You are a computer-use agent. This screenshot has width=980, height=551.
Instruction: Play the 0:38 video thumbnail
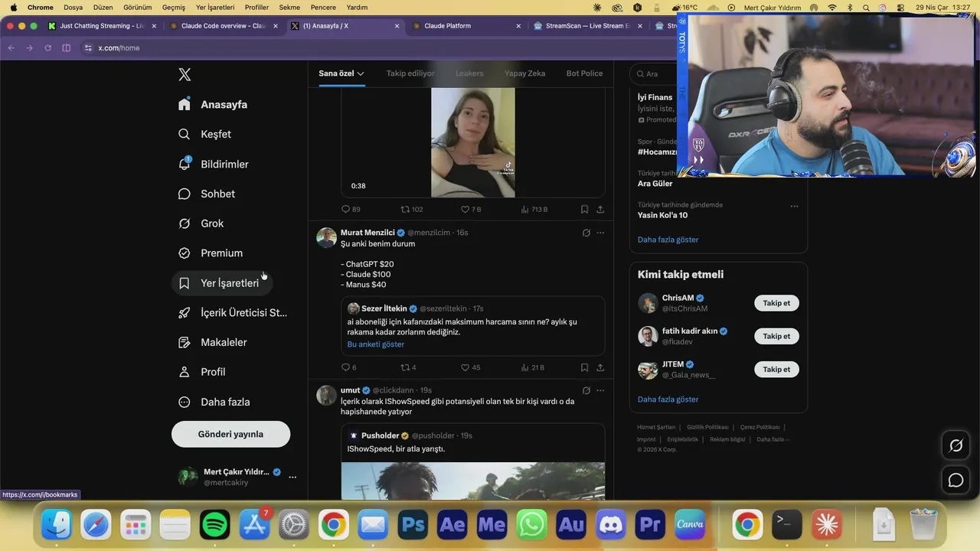(472, 142)
